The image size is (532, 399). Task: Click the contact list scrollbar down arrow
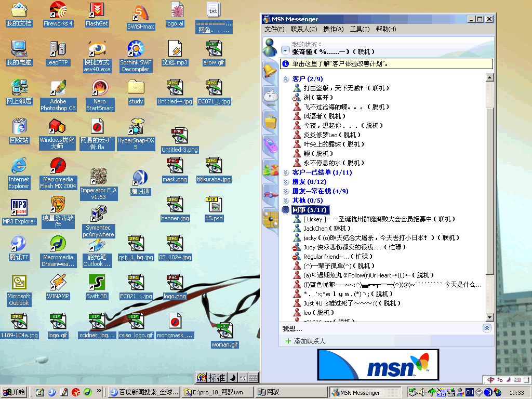pos(489,317)
